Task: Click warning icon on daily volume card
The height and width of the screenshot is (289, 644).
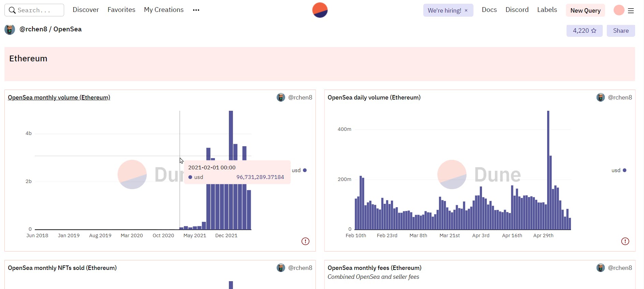Action: pyautogui.click(x=625, y=241)
